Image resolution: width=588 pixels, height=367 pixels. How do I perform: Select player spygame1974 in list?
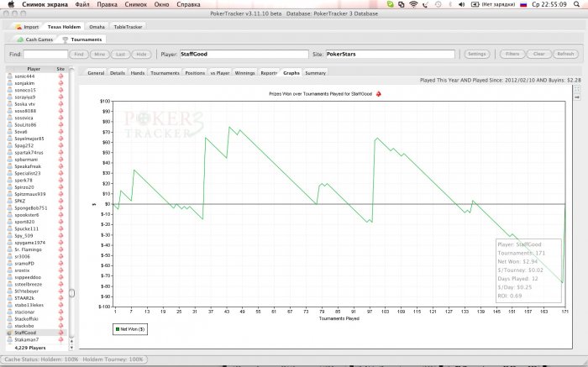pos(29,243)
